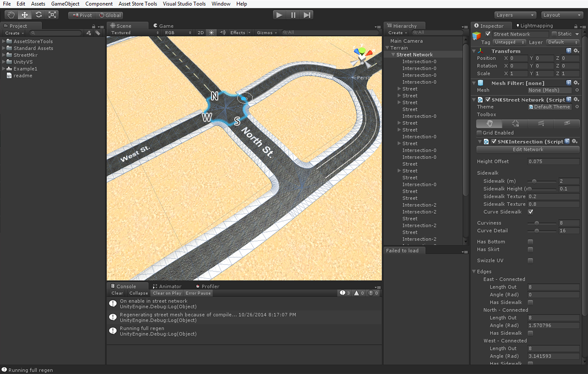The image size is (588, 374).
Task: Open the Layer dropdown Default
Action: click(x=563, y=42)
